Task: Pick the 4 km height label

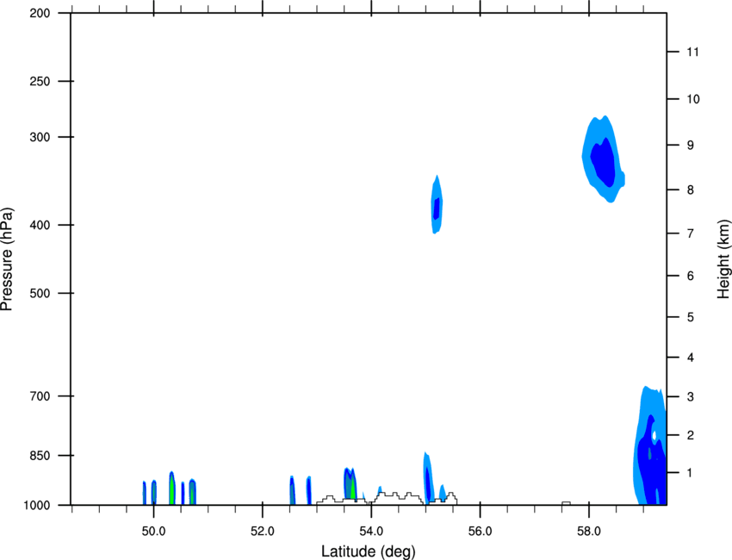Action: [x=691, y=358]
